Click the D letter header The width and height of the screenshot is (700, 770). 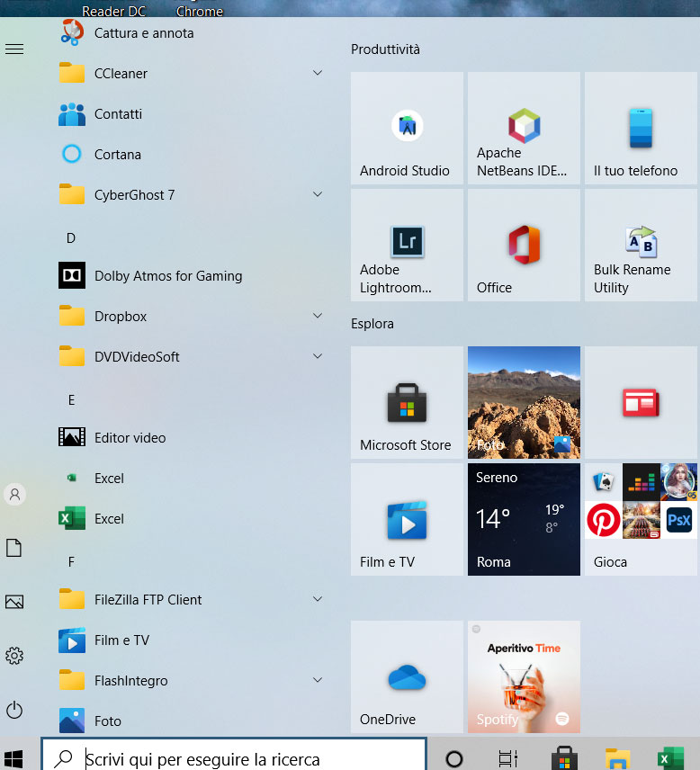coord(71,238)
